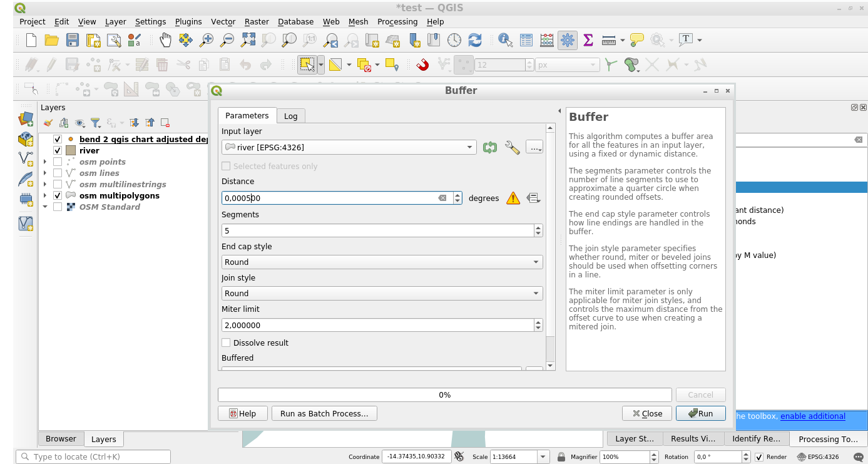Click Filter Legend funnel icon

pyautogui.click(x=95, y=123)
